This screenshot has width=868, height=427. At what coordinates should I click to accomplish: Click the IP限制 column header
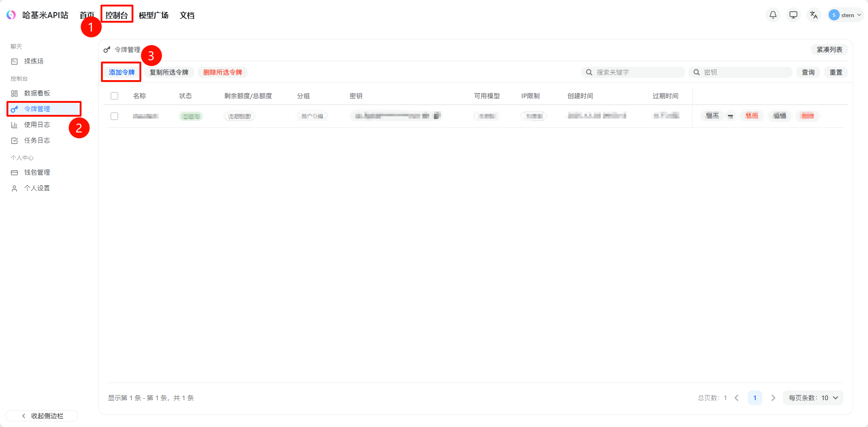click(x=530, y=96)
